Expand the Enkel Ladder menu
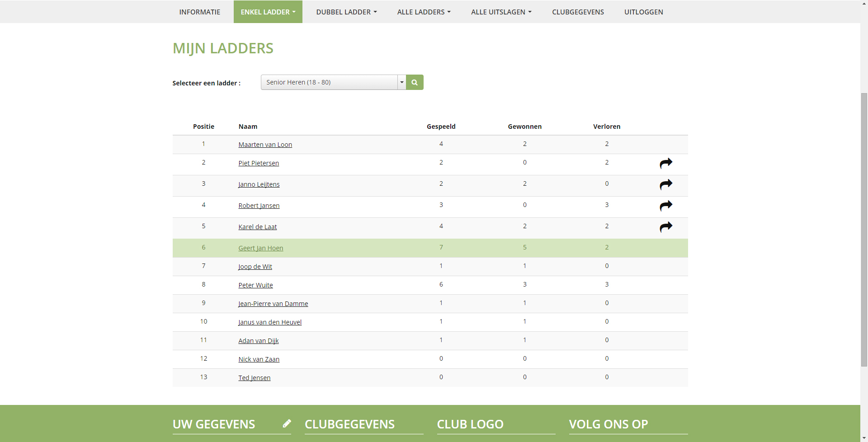Screen dimensions: 868x442 [x=268, y=12]
